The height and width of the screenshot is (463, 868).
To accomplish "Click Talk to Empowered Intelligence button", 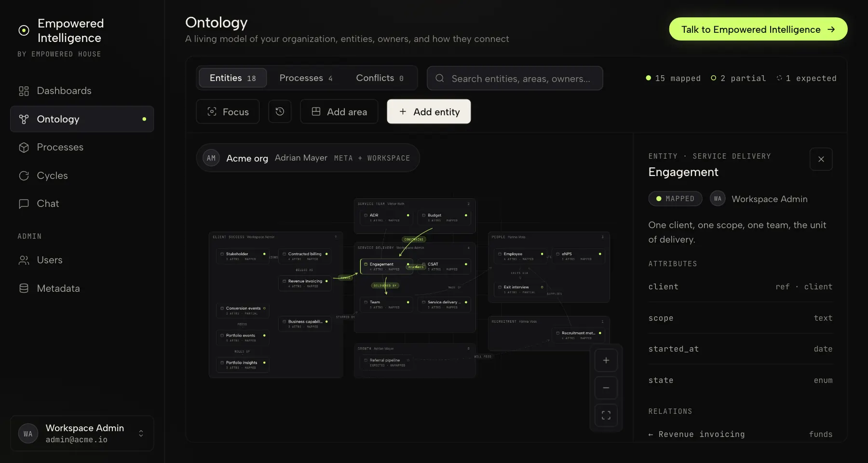I will click(758, 29).
